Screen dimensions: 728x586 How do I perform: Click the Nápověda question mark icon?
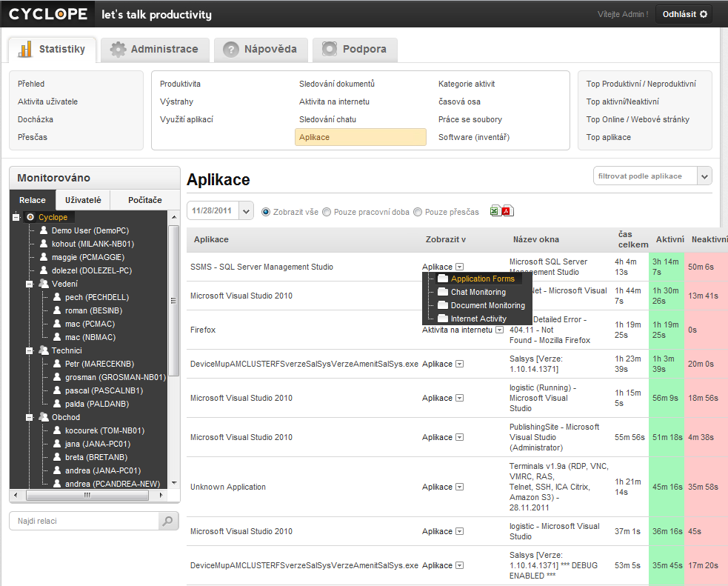click(x=231, y=49)
